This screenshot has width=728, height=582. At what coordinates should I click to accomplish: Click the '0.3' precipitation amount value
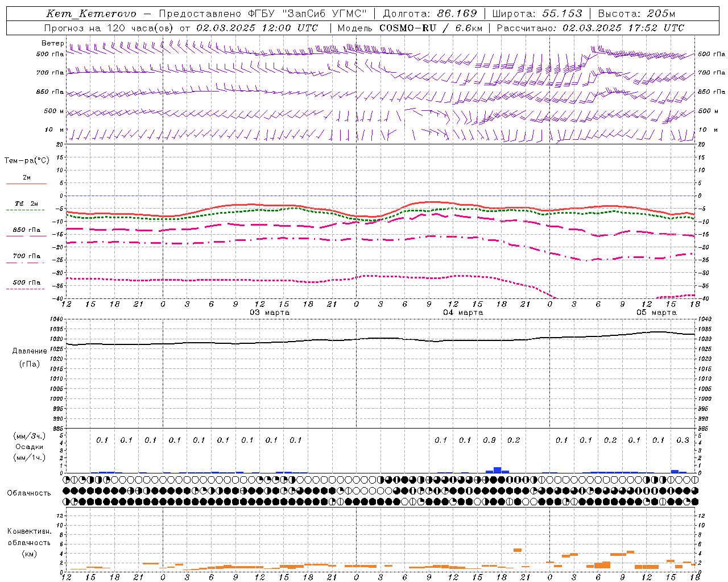click(x=682, y=440)
